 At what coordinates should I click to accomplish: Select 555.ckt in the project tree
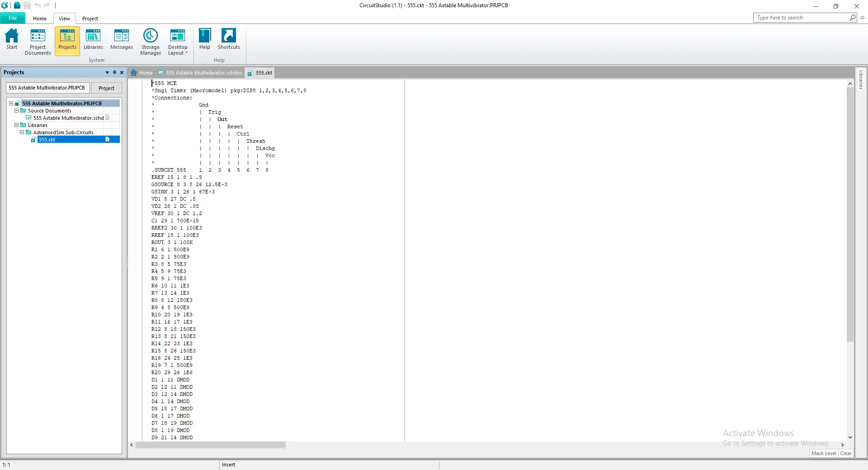(x=47, y=140)
